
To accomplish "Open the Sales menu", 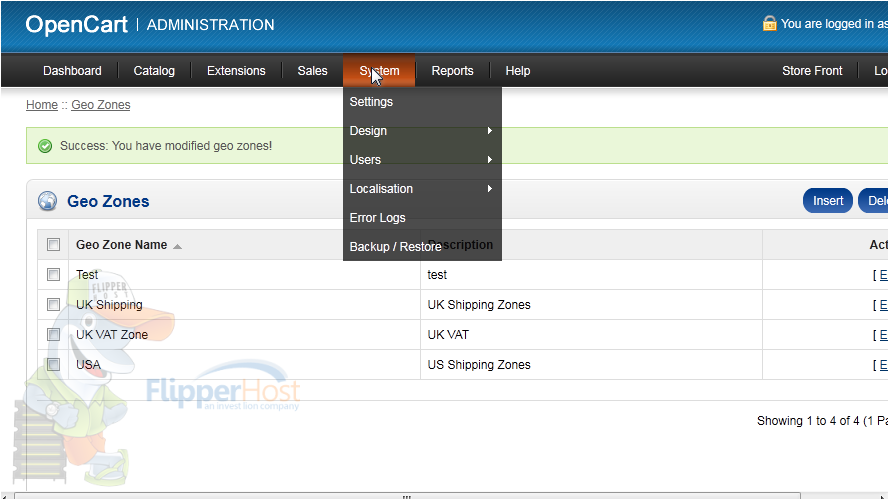I will [312, 71].
